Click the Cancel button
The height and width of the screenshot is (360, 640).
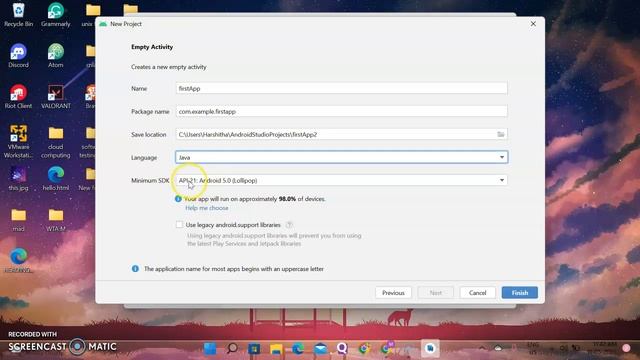(x=478, y=293)
